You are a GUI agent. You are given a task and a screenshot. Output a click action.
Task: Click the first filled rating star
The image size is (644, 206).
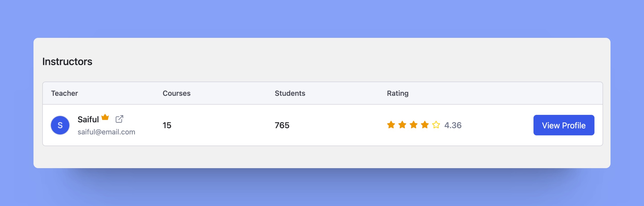point(391,125)
